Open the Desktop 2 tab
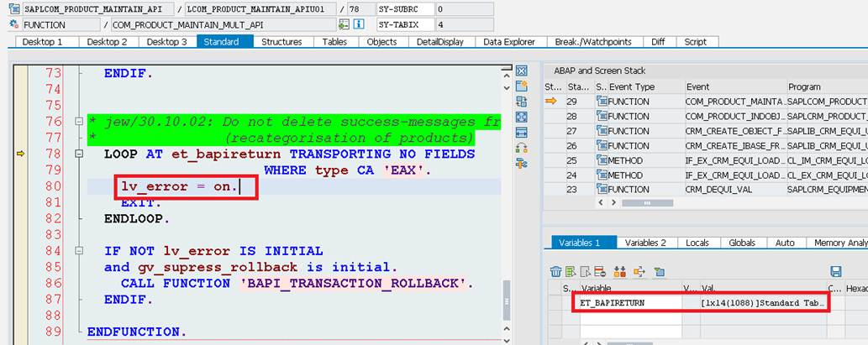The image size is (868, 345). [110, 41]
